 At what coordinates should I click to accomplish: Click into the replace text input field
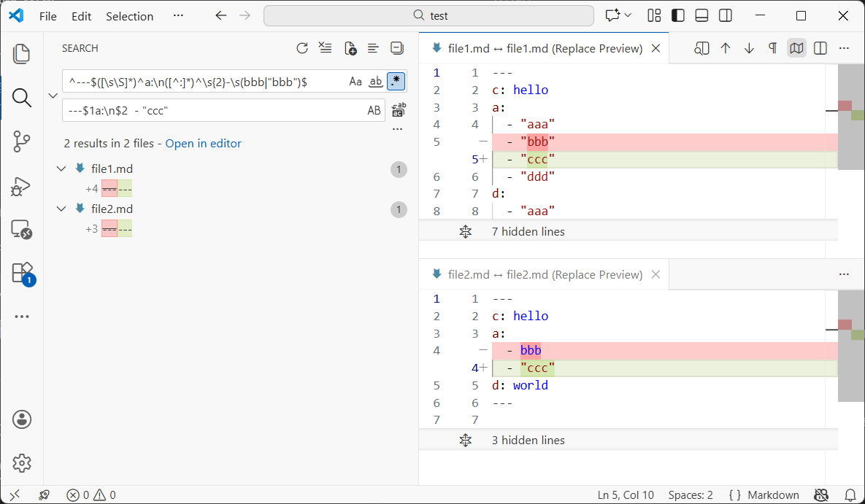(212, 111)
